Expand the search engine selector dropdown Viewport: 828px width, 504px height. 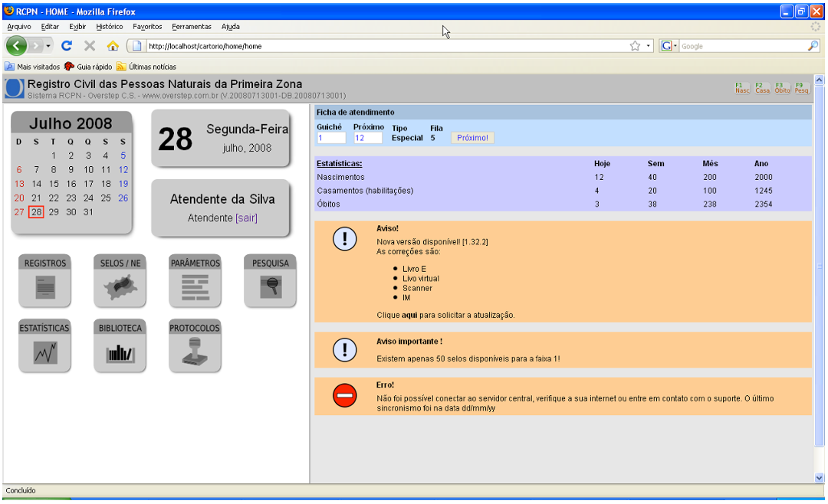pyautogui.click(x=669, y=46)
